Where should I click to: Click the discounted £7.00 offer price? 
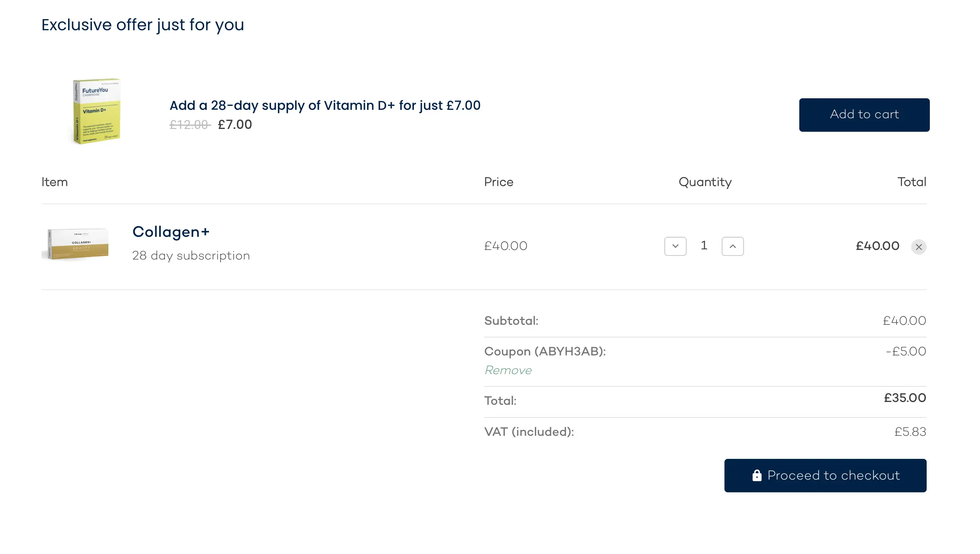235,125
